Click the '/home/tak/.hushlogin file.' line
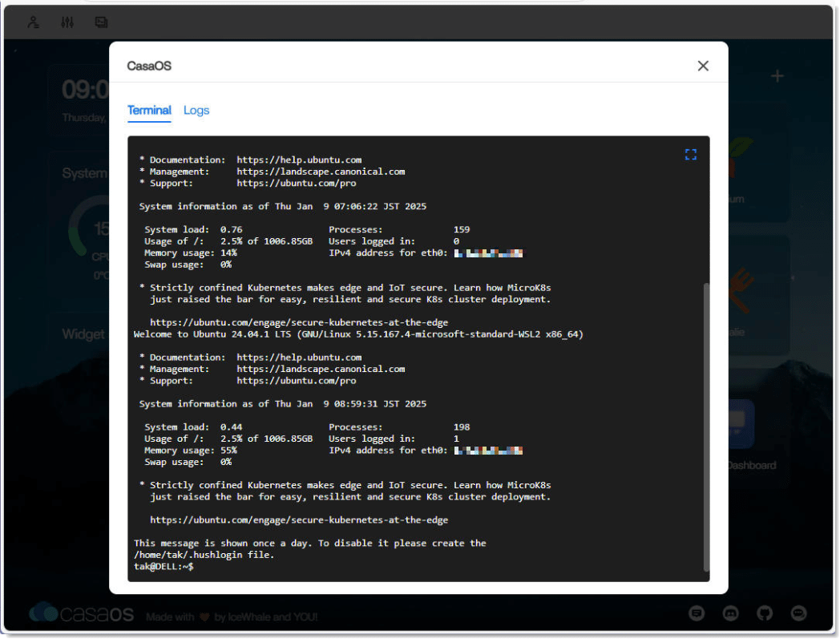 [204, 555]
